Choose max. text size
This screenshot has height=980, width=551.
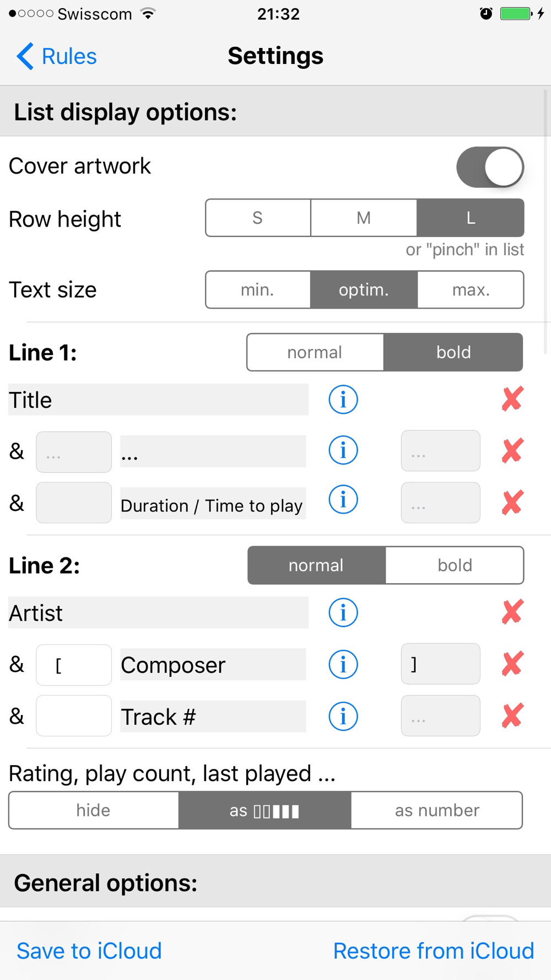click(x=471, y=290)
